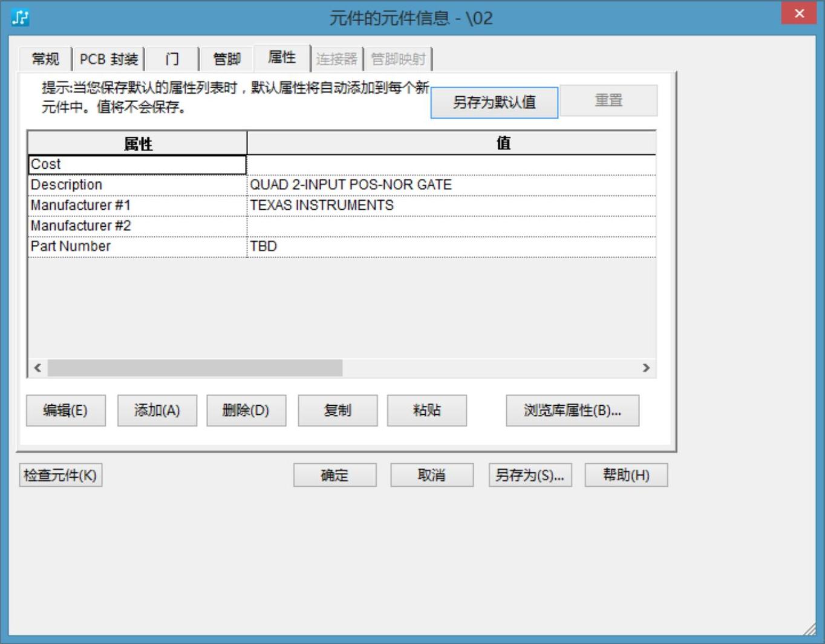Click the horizontal scrollbar thumb
Image resolution: width=825 pixels, height=644 pixels.
[x=195, y=368]
